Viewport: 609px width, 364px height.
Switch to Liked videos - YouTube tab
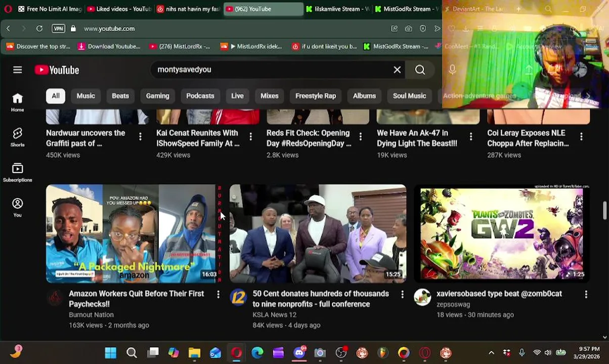(119, 9)
